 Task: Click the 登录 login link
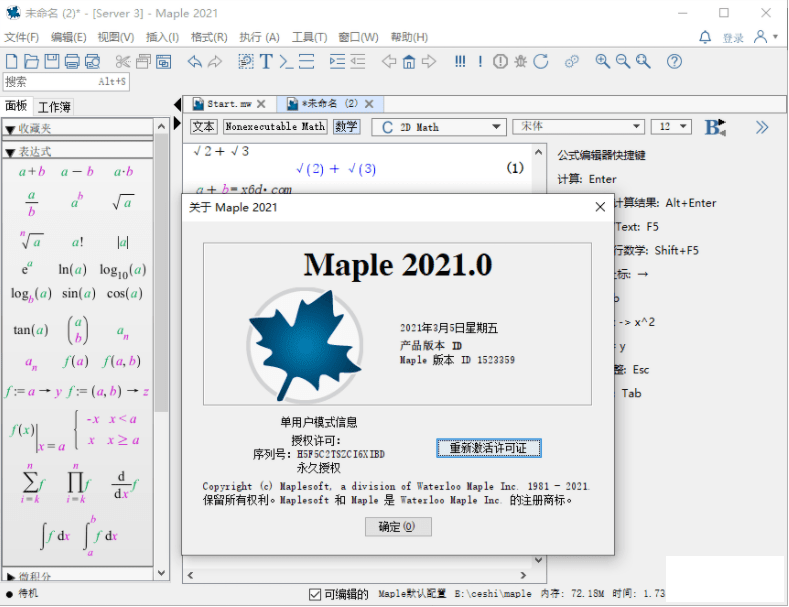(733, 38)
